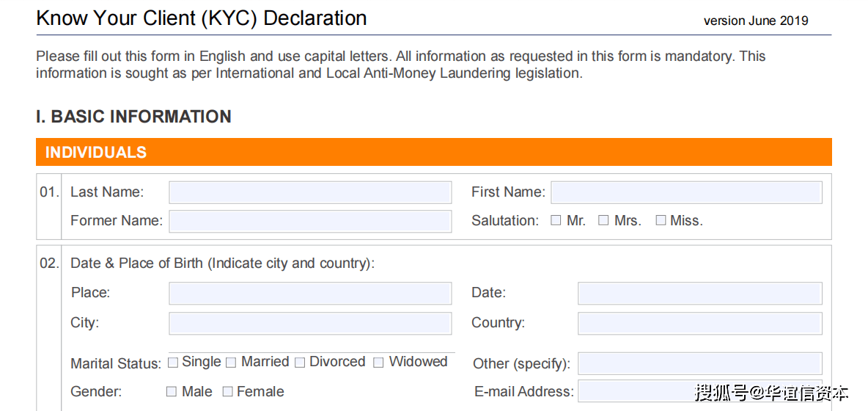This screenshot has width=868, height=411.
Task: Check the Married checkbox
Action: (231, 362)
